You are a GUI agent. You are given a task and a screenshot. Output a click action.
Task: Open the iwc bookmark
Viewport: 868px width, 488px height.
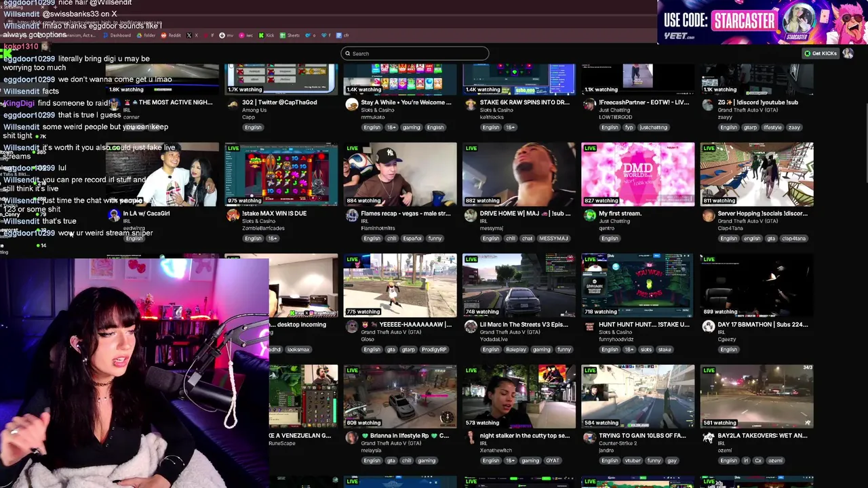click(246, 35)
